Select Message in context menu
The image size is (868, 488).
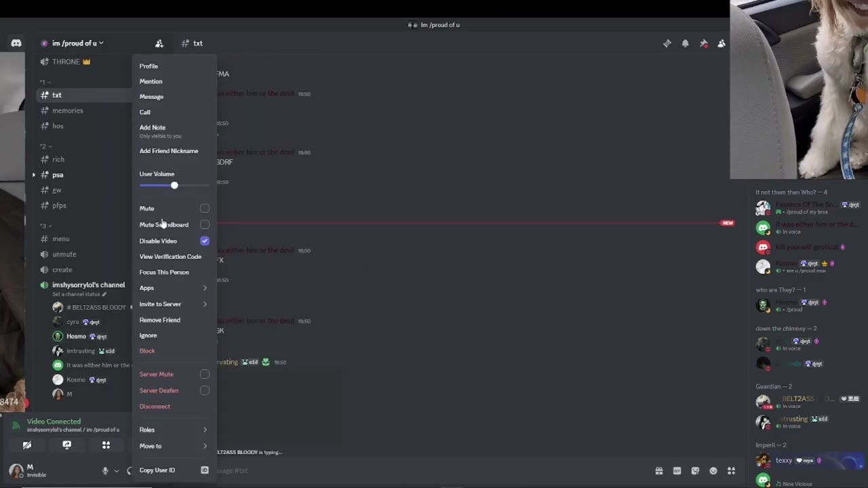point(151,97)
